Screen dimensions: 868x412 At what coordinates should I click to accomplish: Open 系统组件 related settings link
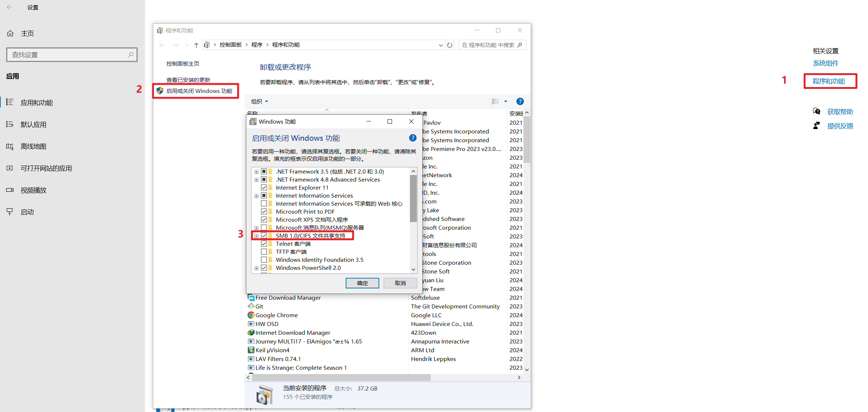(825, 63)
